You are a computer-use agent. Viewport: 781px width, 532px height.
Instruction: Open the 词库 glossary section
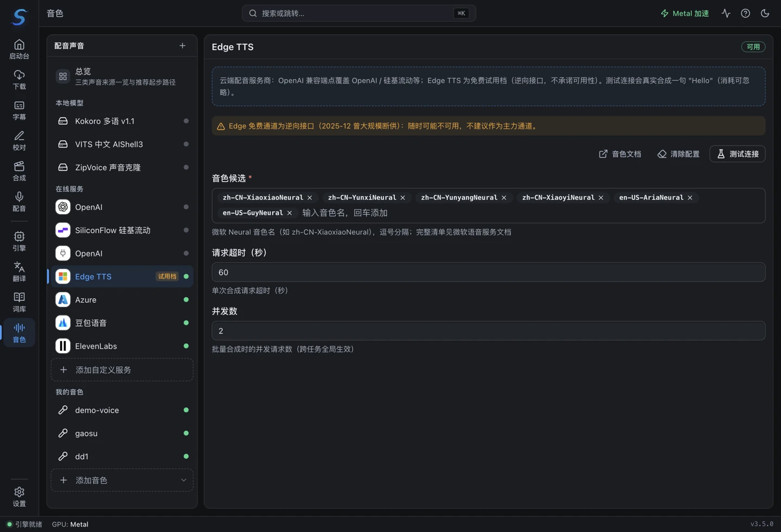pyautogui.click(x=19, y=302)
